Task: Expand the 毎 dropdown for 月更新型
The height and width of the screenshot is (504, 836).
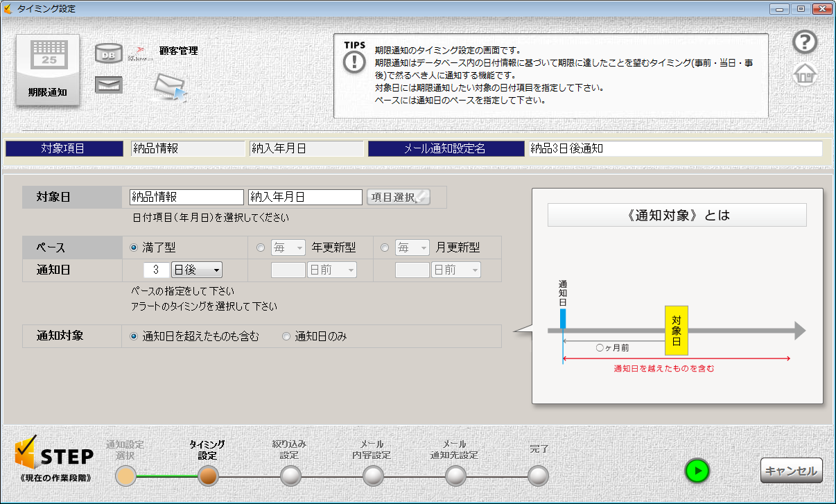Action: click(412, 247)
